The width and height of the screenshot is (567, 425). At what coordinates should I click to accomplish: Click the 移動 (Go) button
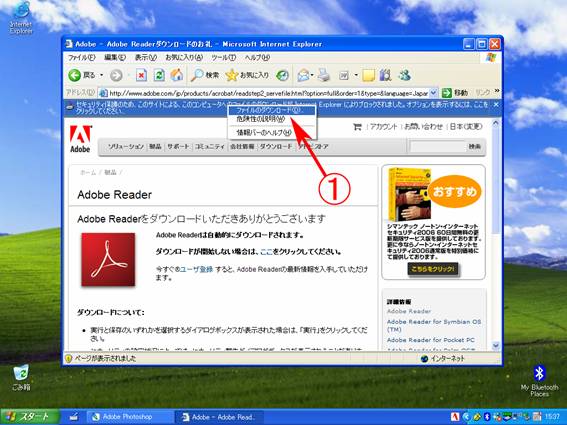455,93
